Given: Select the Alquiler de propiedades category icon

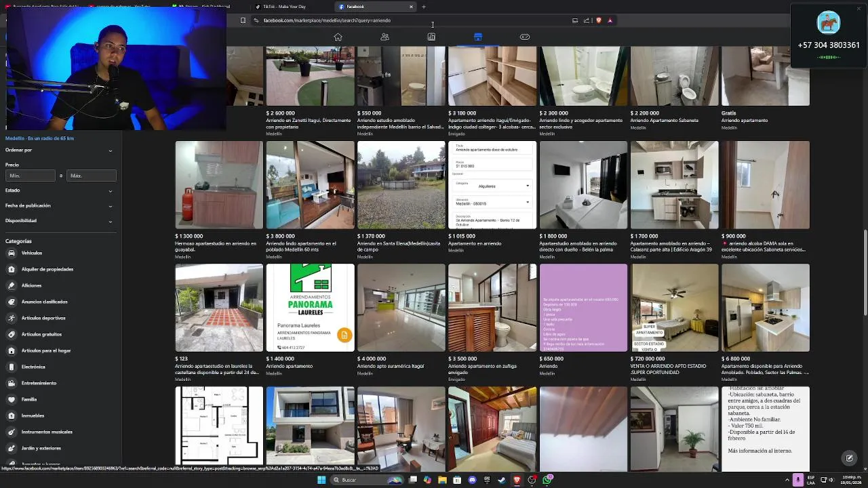Looking at the screenshot, I should pyautogui.click(x=12, y=269).
